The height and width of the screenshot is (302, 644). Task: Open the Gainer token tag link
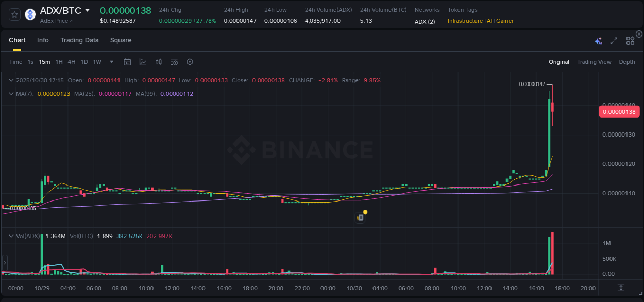point(504,21)
